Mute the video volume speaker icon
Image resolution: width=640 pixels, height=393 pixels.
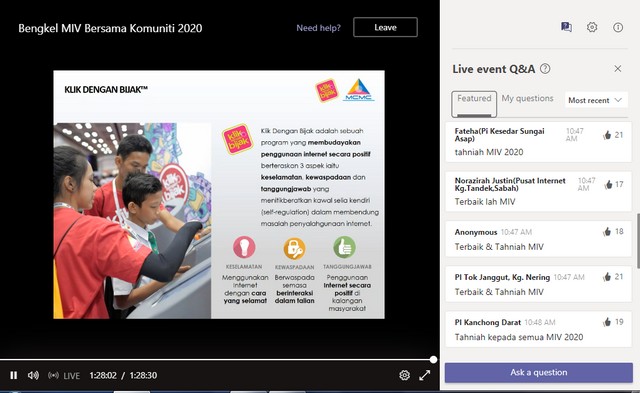click(x=33, y=375)
